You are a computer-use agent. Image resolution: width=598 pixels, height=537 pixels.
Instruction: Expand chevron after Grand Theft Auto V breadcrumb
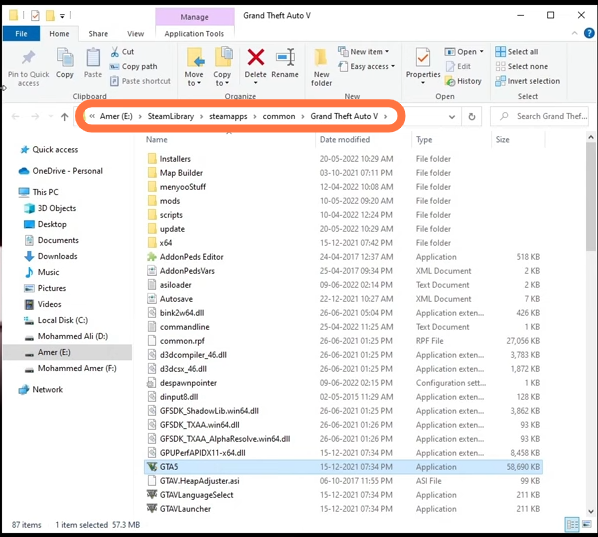(x=386, y=116)
